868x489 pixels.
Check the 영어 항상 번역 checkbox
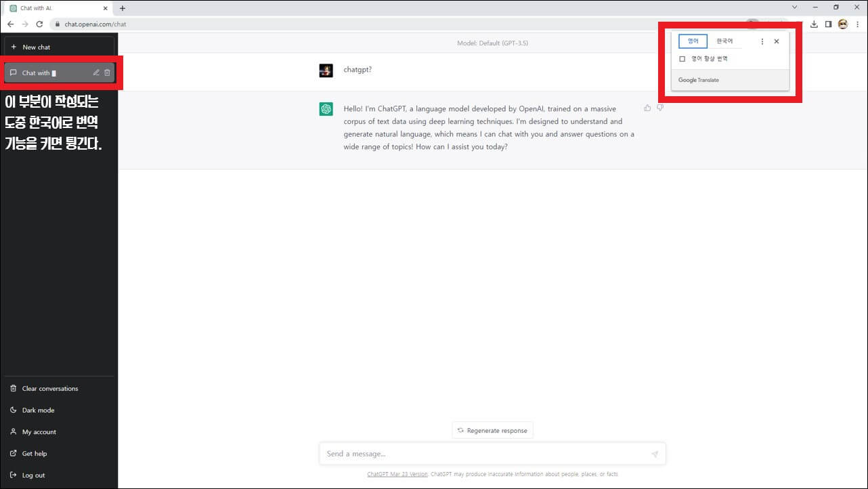[682, 59]
